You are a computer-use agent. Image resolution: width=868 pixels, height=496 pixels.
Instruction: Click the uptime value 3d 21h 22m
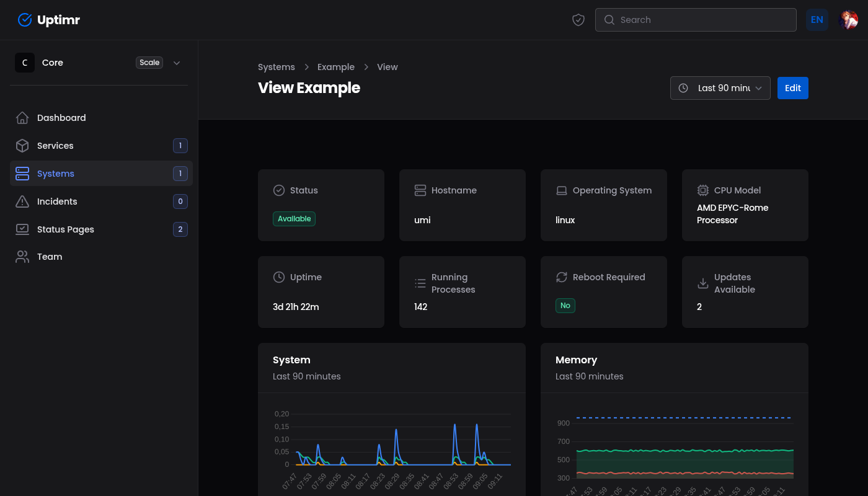point(296,307)
